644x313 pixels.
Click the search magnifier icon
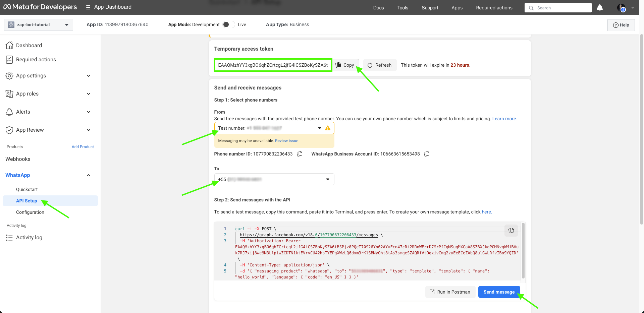pos(531,8)
